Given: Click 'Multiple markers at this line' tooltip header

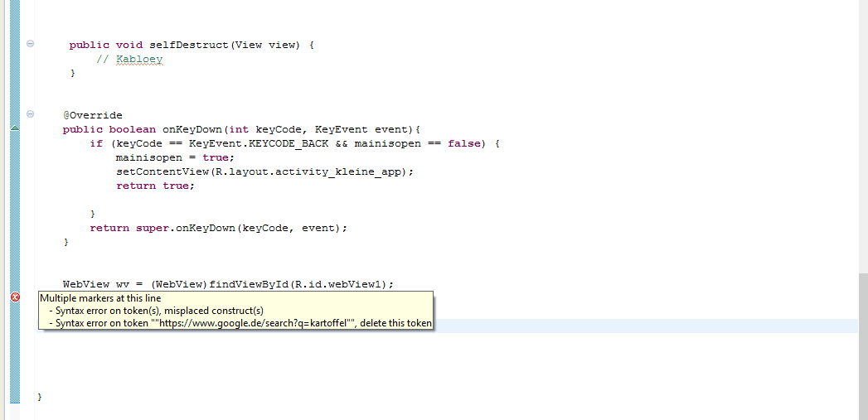Looking at the screenshot, I should [100, 298].
